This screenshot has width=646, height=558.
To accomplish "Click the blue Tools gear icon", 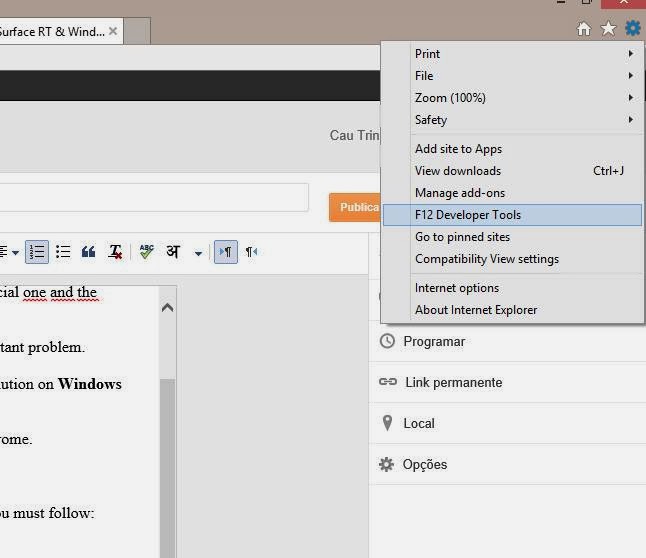I will (x=633, y=28).
